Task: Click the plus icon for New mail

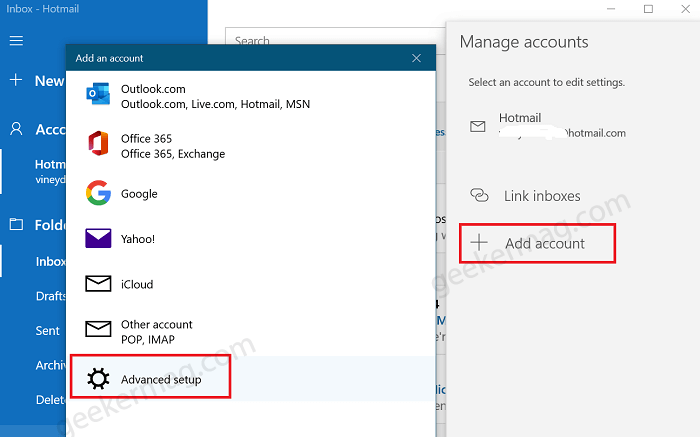Action: 16,80
